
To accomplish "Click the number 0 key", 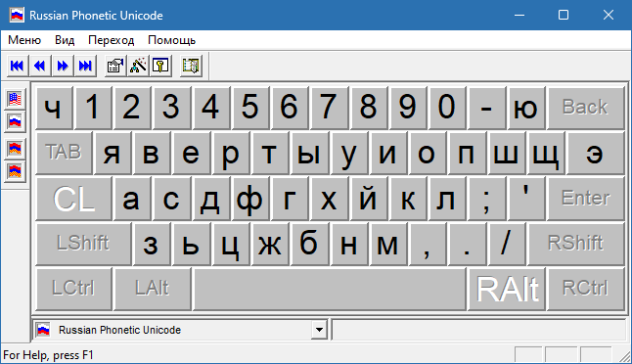I will pyautogui.click(x=447, y=108).
